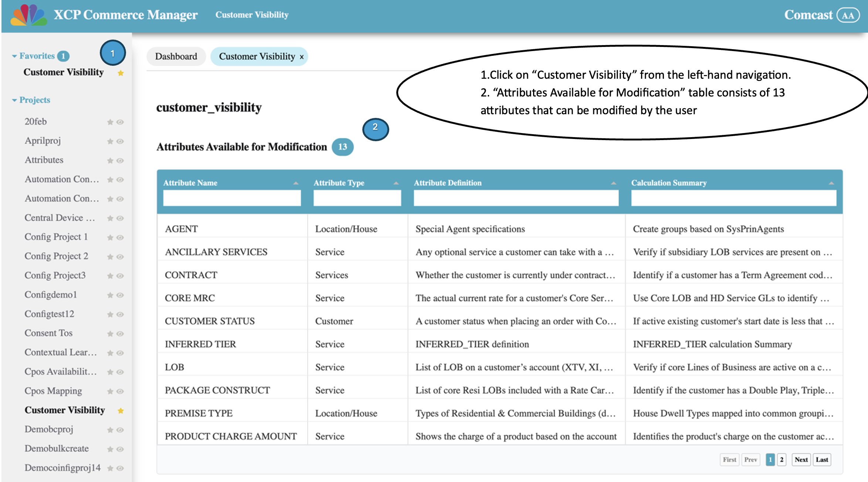Toggle visibility eye for Cpos Mapping
This screenshot has width=868, height=482.
120,391
